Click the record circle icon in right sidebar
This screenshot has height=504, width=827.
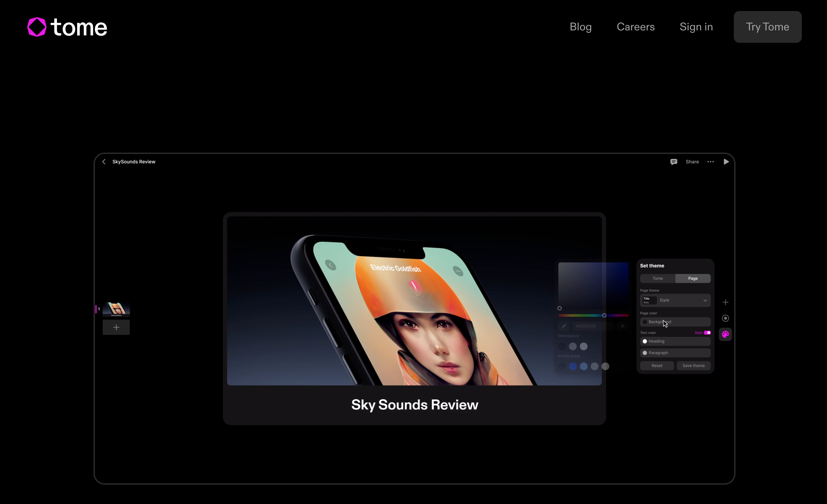pos(725,318)
